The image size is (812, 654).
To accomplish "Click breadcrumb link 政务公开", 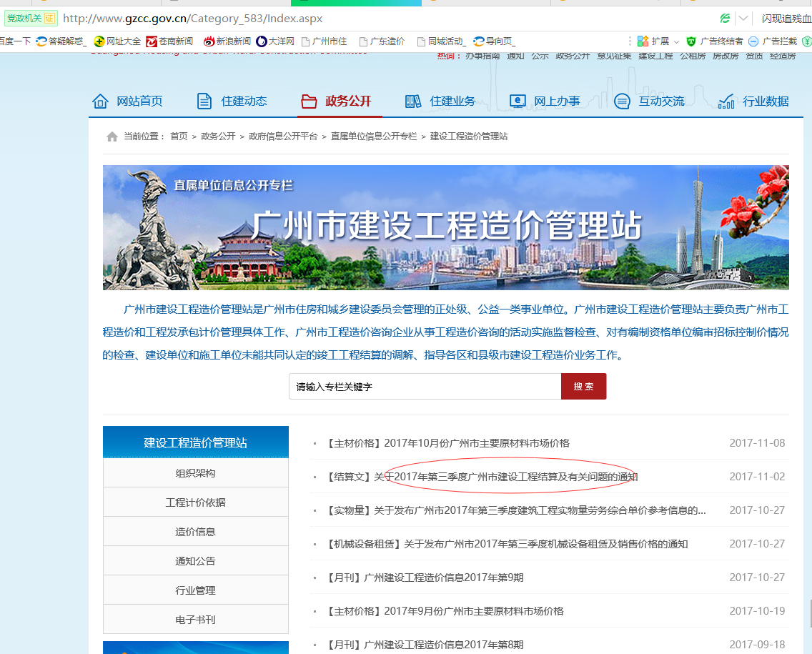I will click(218, 137).
